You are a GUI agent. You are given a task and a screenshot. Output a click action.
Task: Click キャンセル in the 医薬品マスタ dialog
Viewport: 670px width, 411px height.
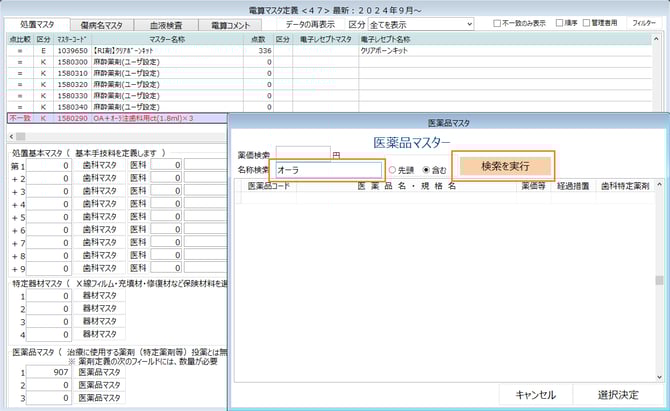pyautogui.click(x=535, y=395)
